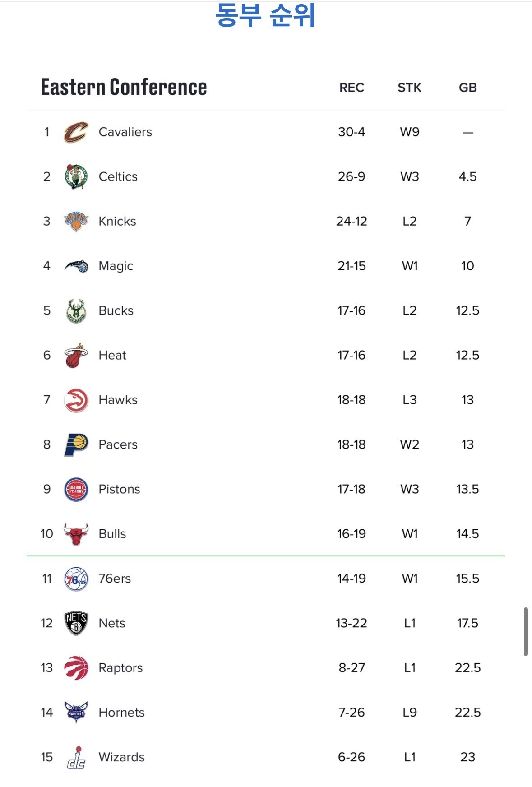Click the STK column header
532x787 pixels.
409,88
